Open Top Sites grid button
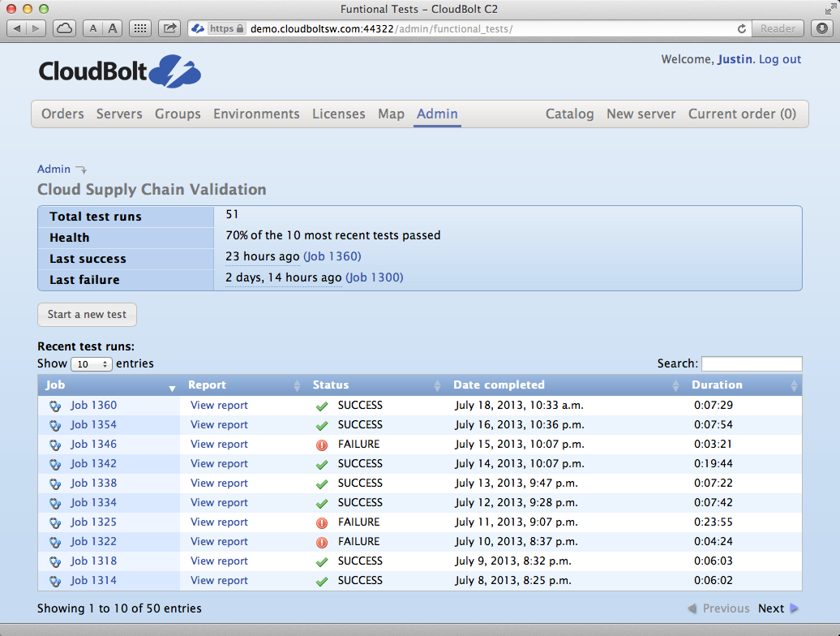Screen dimensions: 840x636 (140, 28)
